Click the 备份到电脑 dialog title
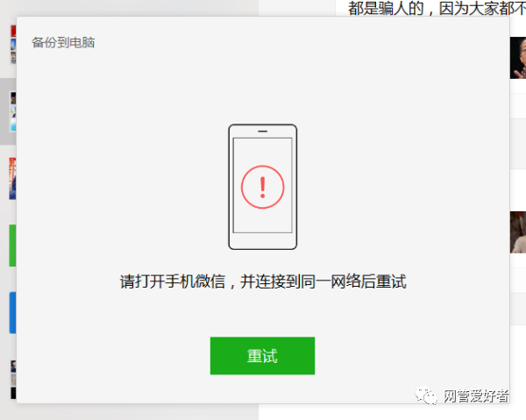Viewport: 526px width, 420px height. pos(63,43)
